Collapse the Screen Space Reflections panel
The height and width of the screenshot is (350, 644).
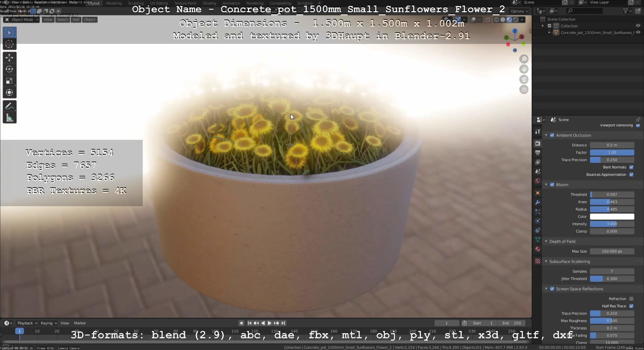point(546,289)
